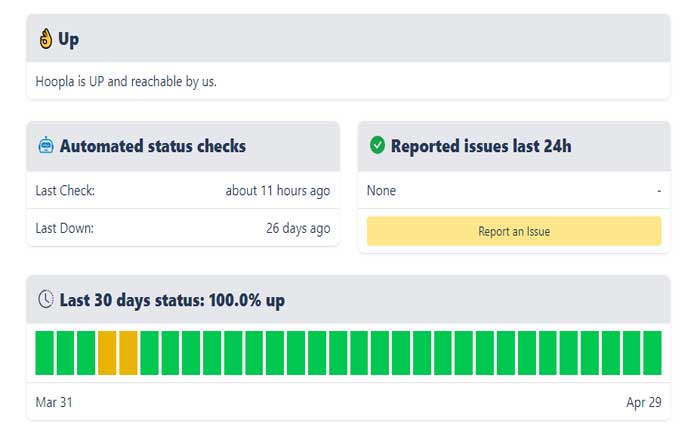Click the 'Apr 29' date label
This screenshot has width=700, height=430.
643,402
